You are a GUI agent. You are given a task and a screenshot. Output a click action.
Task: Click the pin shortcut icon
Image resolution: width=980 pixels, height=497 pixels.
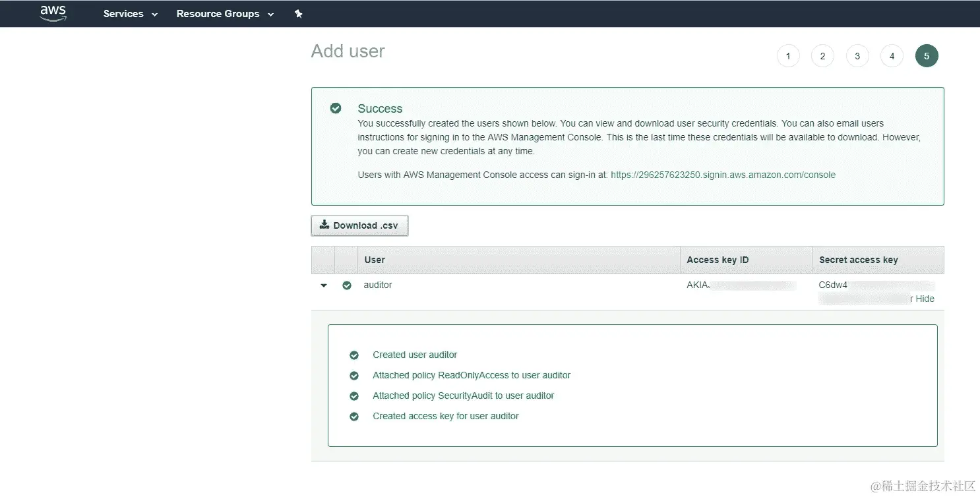click(298, 14)
